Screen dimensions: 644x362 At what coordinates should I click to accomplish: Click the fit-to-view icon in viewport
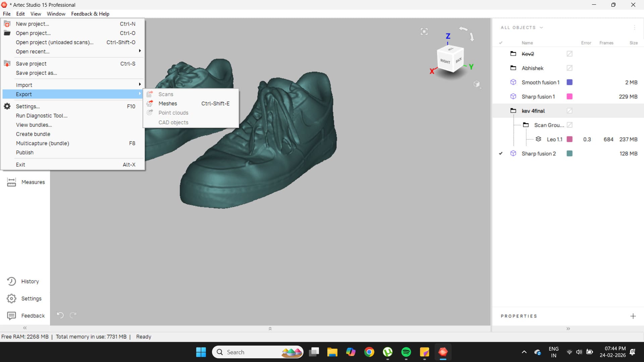click(424, 32)
